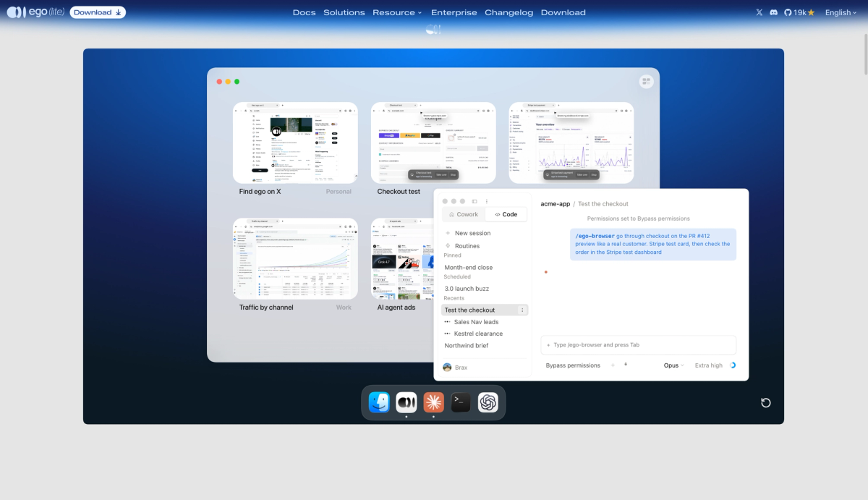Open ChatGPT app from the dock
This screenshot has height=500, width=868.
(x=488, y=402)
